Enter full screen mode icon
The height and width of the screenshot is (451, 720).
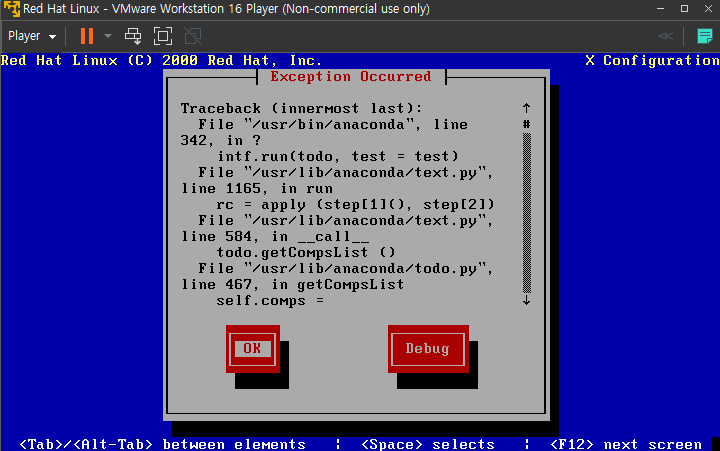(x=163, y=36)
